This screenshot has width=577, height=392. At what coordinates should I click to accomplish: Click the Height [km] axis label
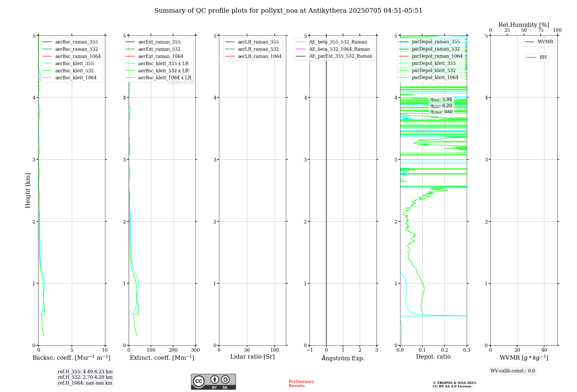tap(28, 191)
